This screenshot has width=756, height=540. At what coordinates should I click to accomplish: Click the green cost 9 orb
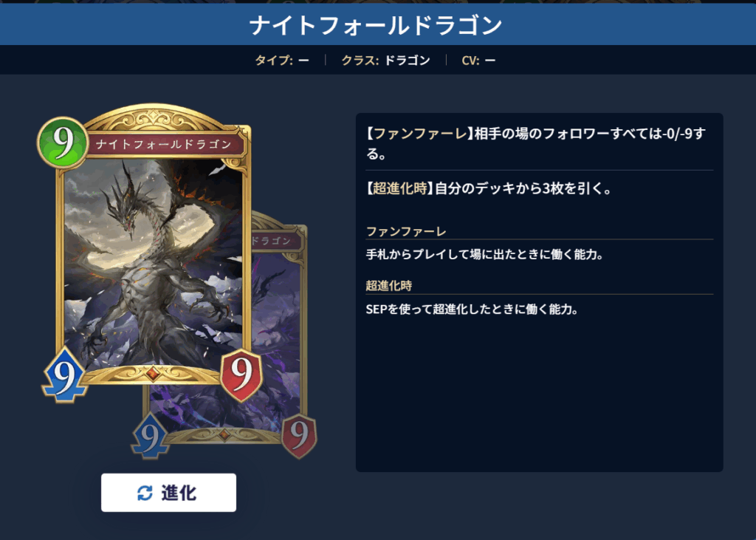click(63, 143)
